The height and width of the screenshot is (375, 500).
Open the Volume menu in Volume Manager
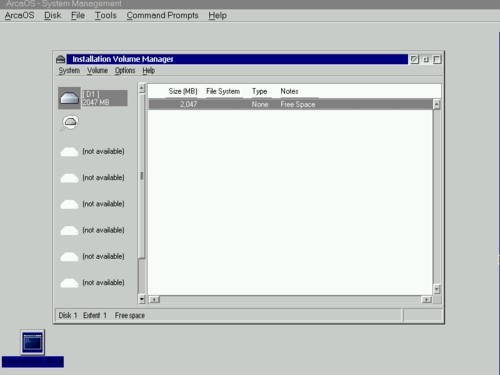click(x=97, y=71)
